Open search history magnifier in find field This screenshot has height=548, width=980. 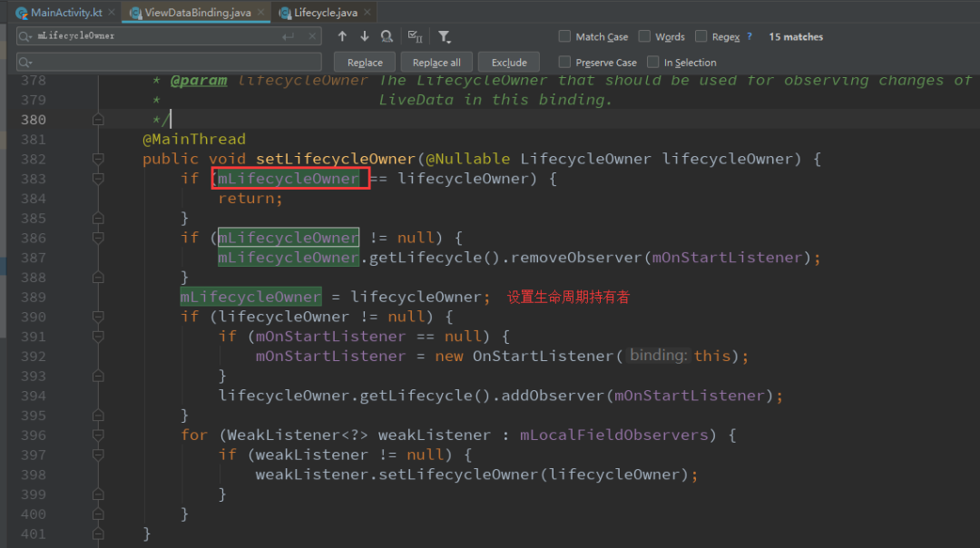click(25, 37)
